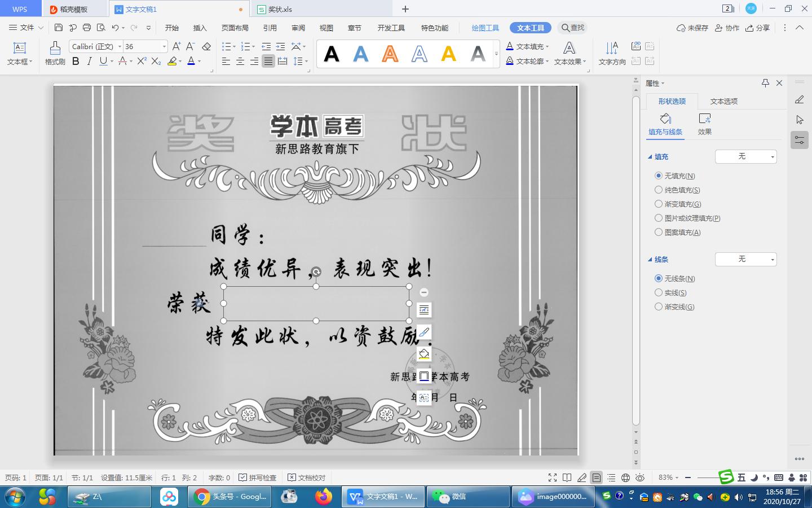This screenshot has height=508, width=812.
Task: Click the Undo arrow icon
Action: pyautogui.click(x=115, y=28)
